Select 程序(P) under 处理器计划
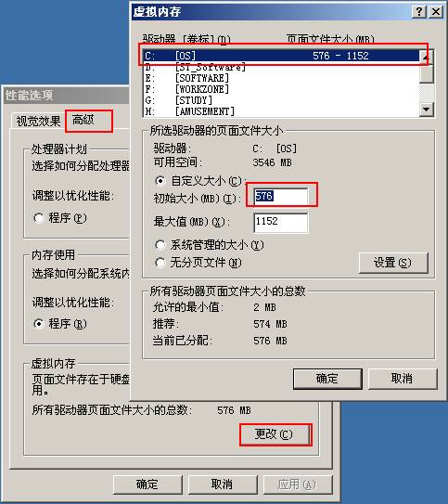 [39, 218]
